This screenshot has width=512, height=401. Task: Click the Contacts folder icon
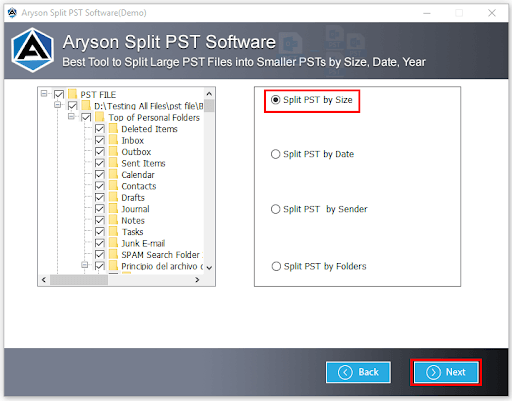coord(114,186)
